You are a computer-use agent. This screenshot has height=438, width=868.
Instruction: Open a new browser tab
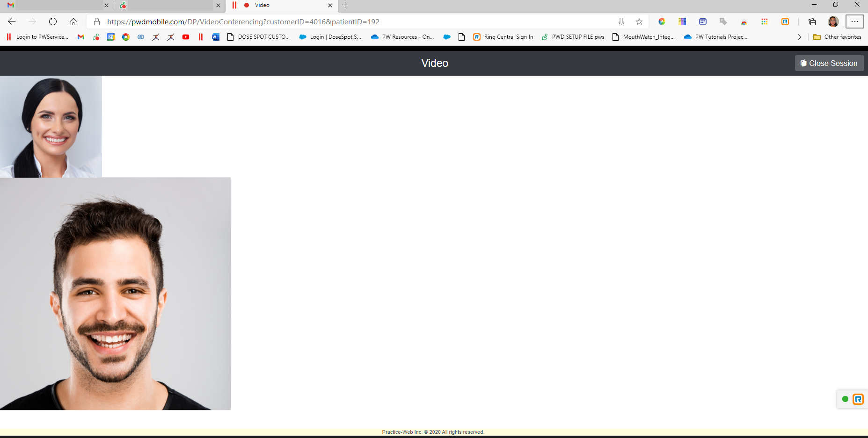[x=345, y=5]
